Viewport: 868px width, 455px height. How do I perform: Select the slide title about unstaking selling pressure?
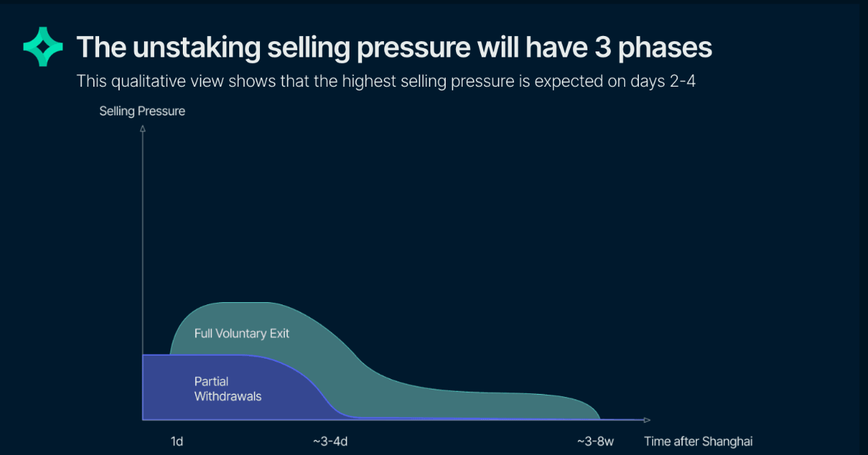point(394,47)
